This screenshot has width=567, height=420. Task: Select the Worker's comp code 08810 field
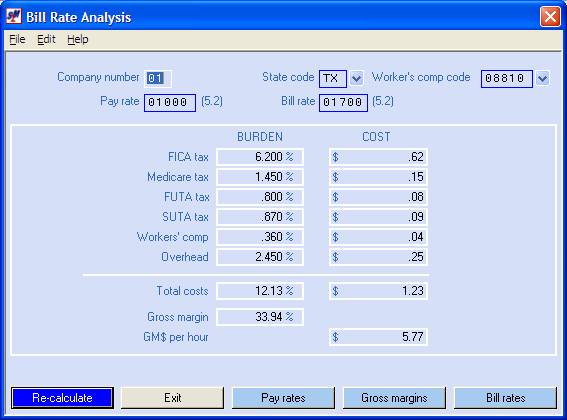click(x=507, y=79)
